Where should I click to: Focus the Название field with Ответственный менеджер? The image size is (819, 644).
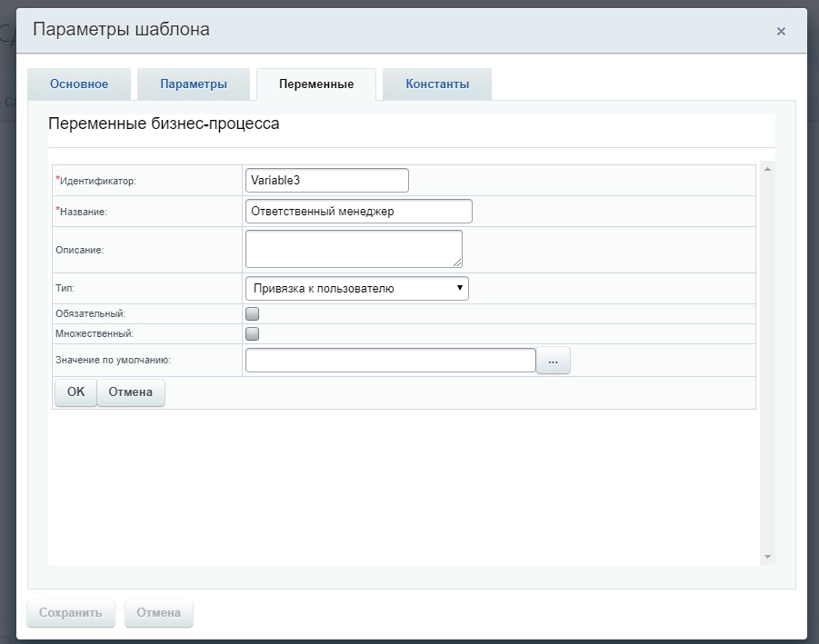(x=359, y=211)
